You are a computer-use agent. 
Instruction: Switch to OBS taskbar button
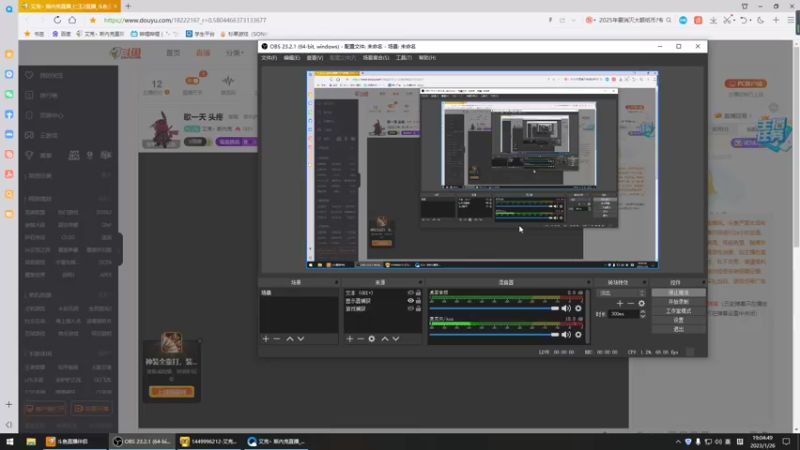click(141, 441)
